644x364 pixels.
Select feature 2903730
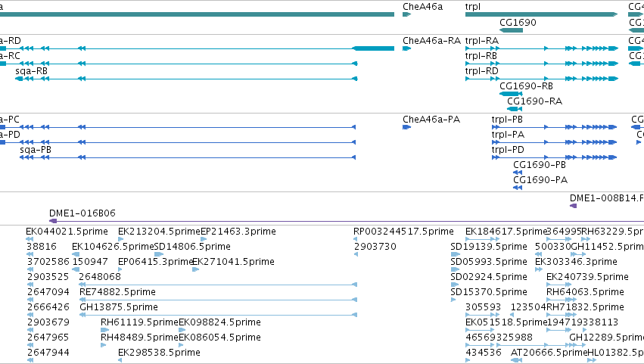[x=375, y=247]
